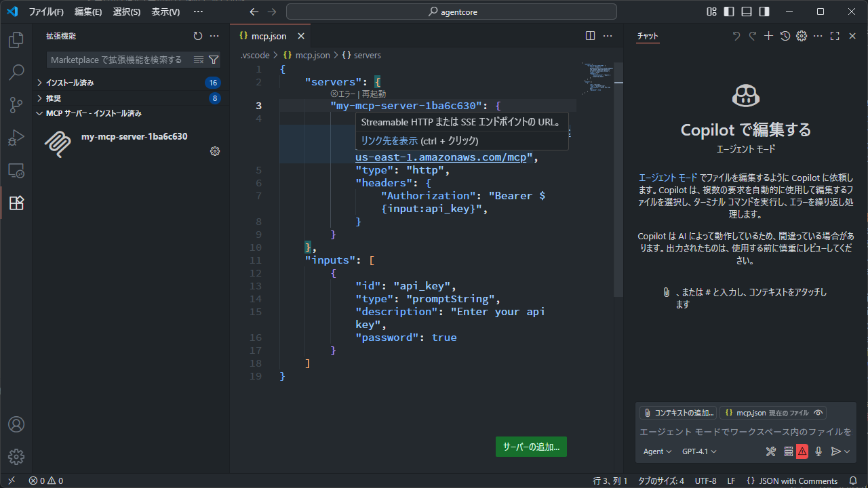Open the ファイル(F) menu
The height and width of the screenshot is (488, 868).
click(46, 12)
